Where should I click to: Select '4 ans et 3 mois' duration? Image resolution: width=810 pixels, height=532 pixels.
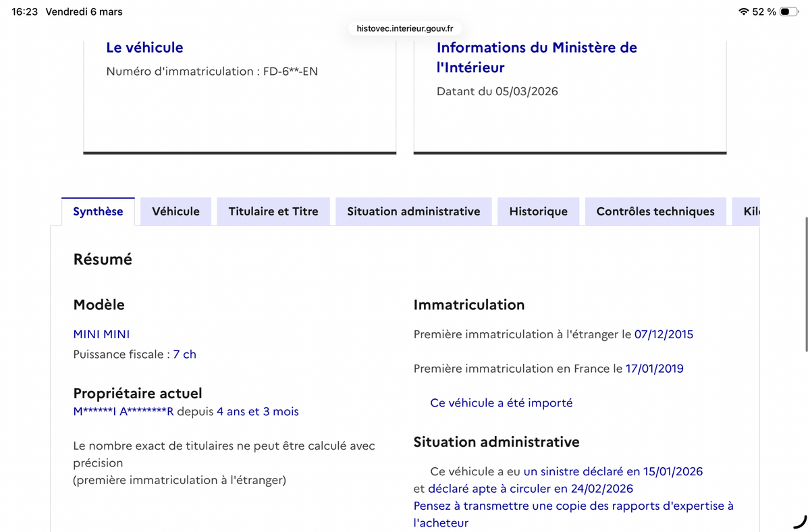click(257, 411)
